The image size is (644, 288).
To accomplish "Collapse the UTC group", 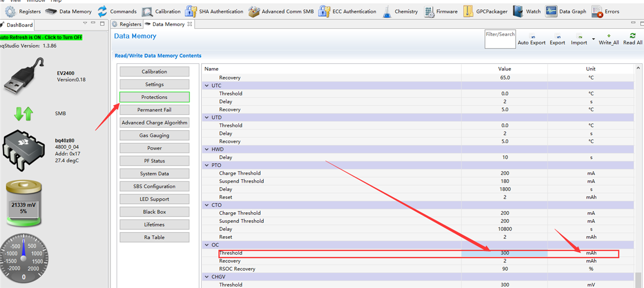I will [x=206, y=85].
